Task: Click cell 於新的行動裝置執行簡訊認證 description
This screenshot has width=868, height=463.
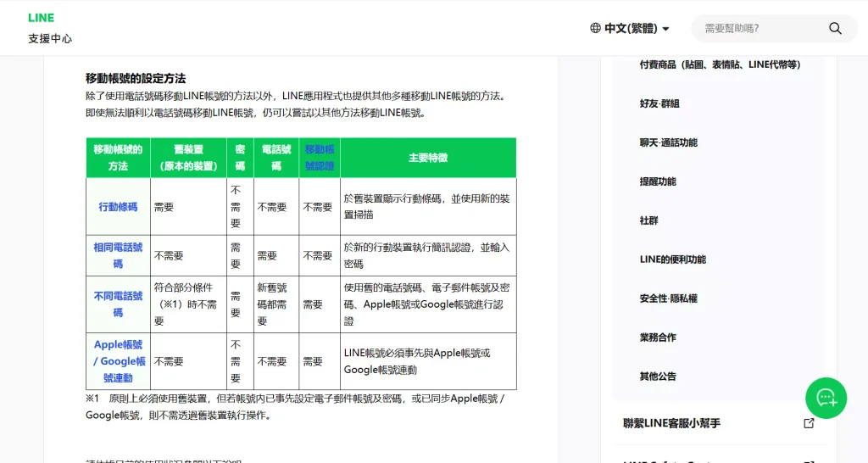Action: tap(428, 255)
